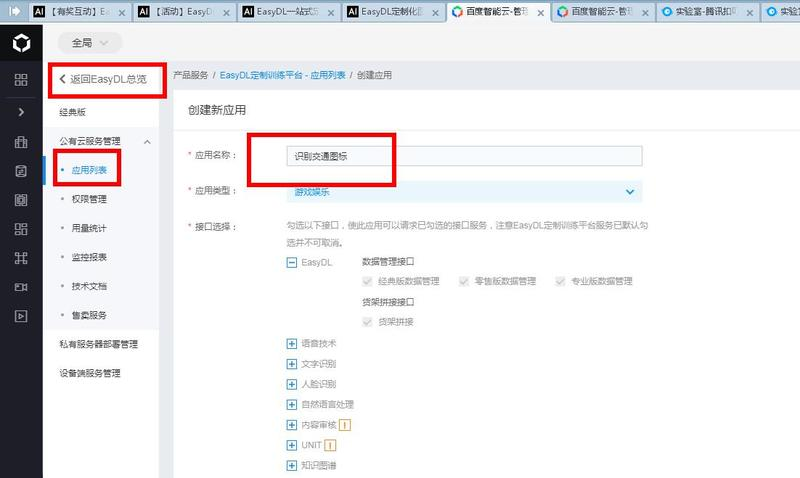Click the document frame icon in dark sidebar
This screenshot has width=800, height=478.
click(21, 200)
